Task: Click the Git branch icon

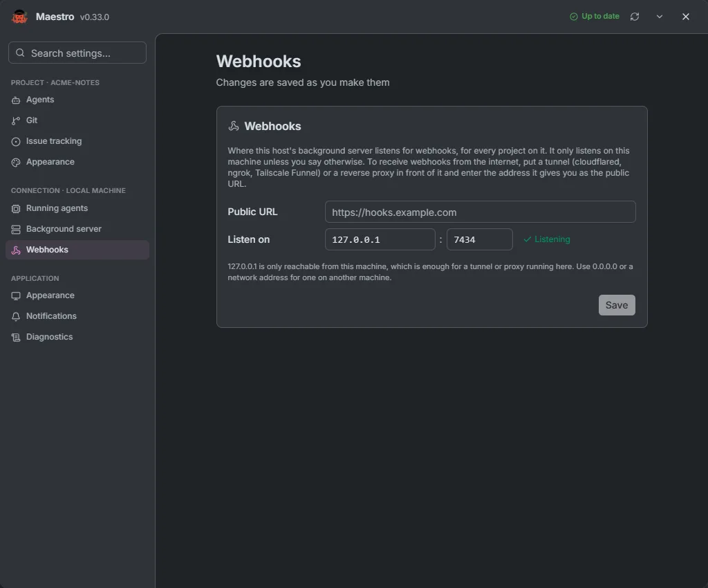Action: (x=16, y=120)
